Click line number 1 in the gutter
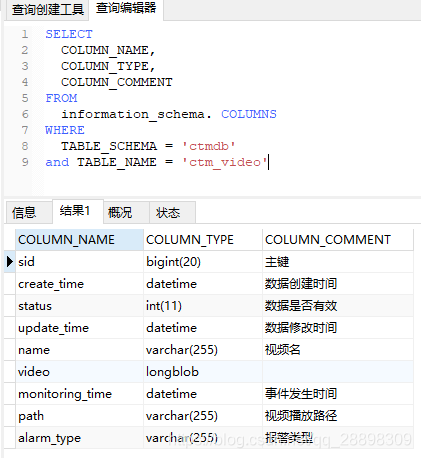Viewport: 421px width, 458px height. [x=25, y=34]
